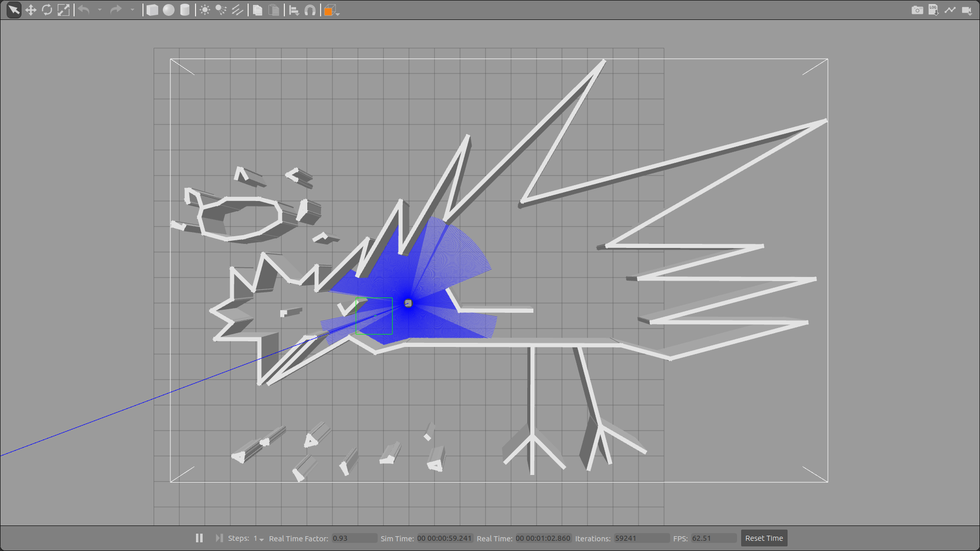This screenshot has width=980, height=551.
Task: Activate the scale mode tool
Action: [x=63, y=10]
